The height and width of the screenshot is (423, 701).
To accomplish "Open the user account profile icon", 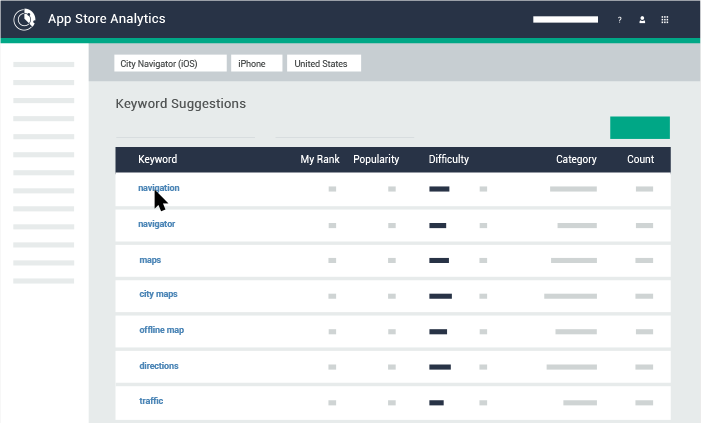I will [642, 20].
